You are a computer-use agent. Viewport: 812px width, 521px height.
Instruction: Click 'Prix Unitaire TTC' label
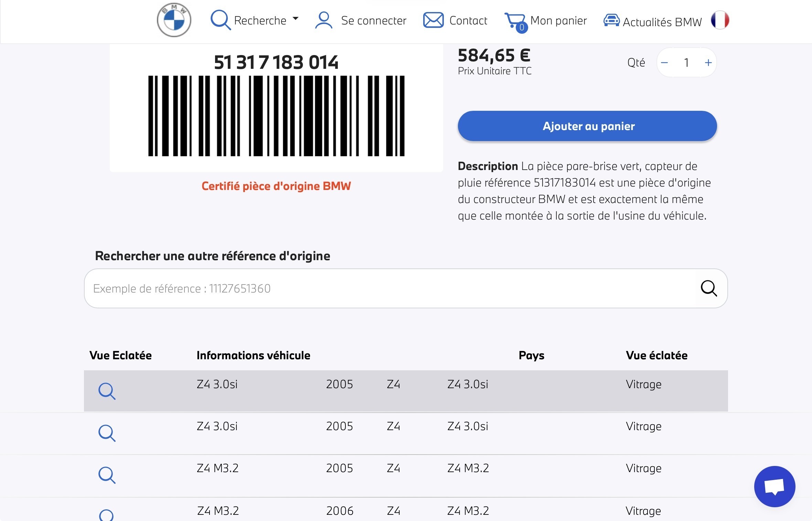[495, 71]
